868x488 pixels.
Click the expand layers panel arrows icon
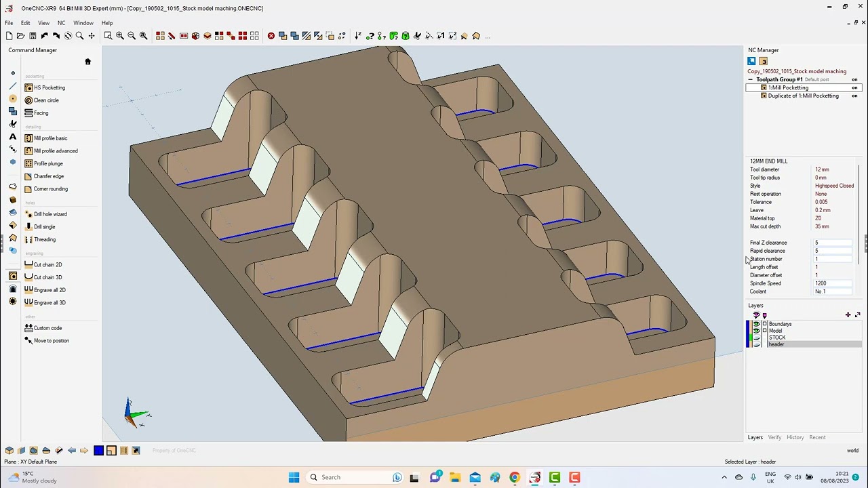[x=857, y=314]
